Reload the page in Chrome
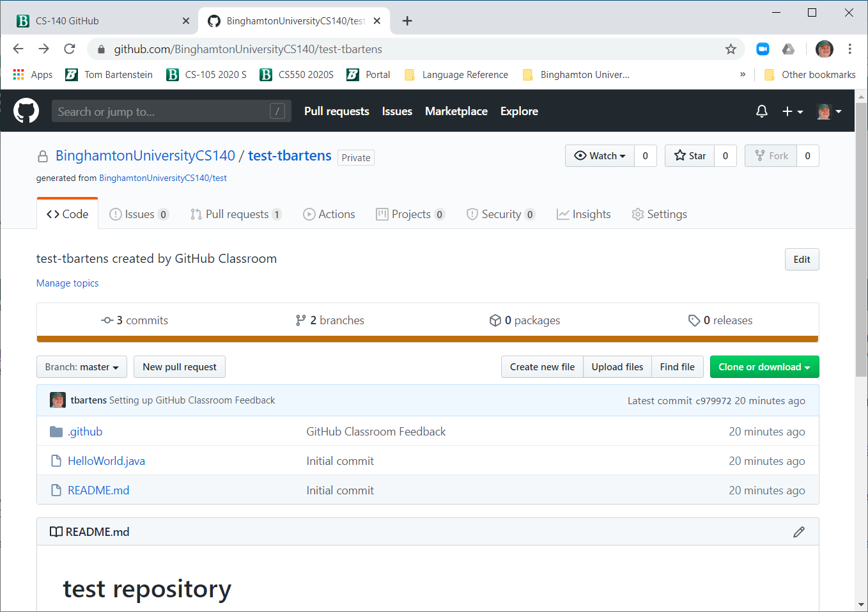The width and height of the screenshot is (868, 612). coord(70,49)
